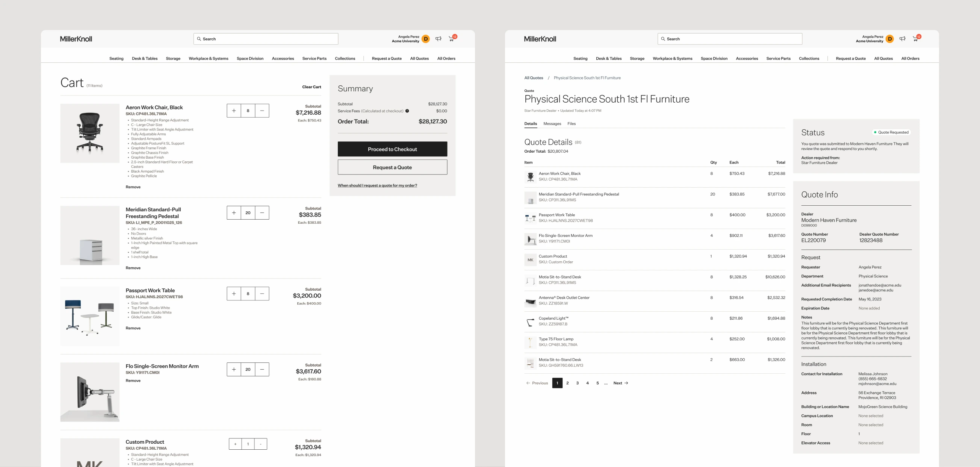The width and height of the screenshot is (980, 467).
Task: Click the Request a Quote button in Summary
Action: point(392,167)
